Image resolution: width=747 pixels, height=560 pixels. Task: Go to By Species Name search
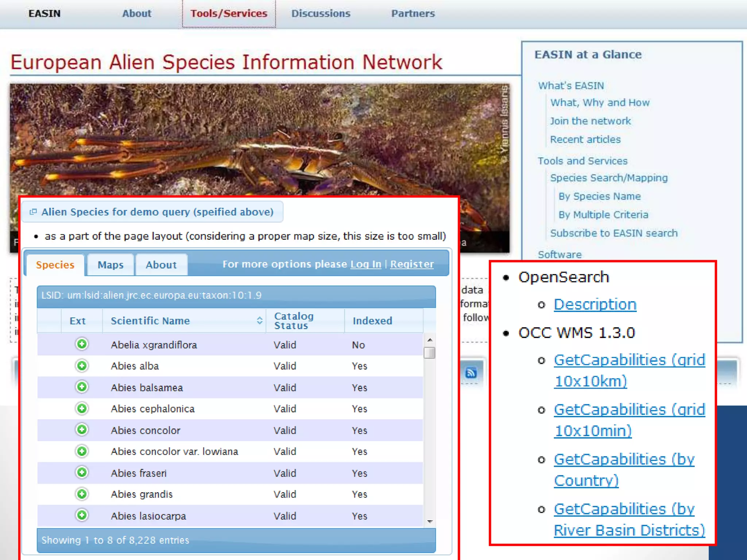(599, 196)
